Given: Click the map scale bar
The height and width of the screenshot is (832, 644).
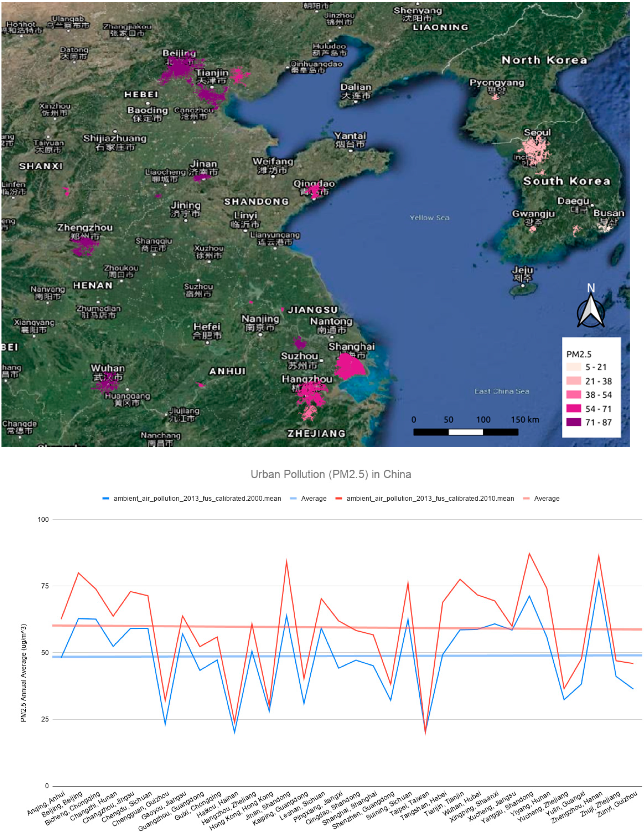Looking at the screenshot, I should (x=465, y=432).
